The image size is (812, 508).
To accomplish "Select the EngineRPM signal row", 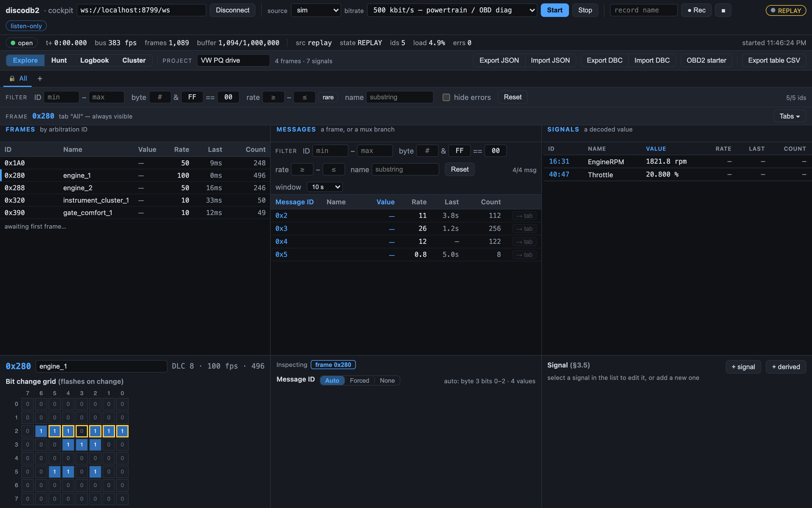I will tap(677, 162).
